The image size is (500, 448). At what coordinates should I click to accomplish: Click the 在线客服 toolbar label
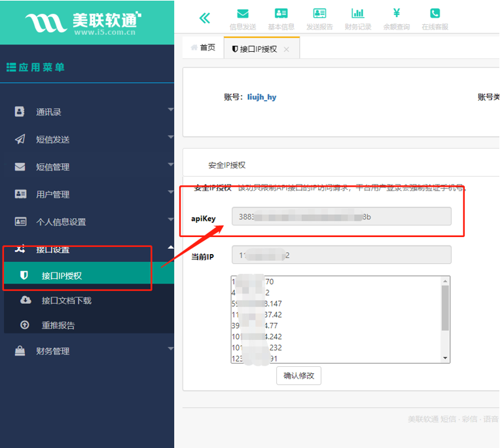(435, 27)
